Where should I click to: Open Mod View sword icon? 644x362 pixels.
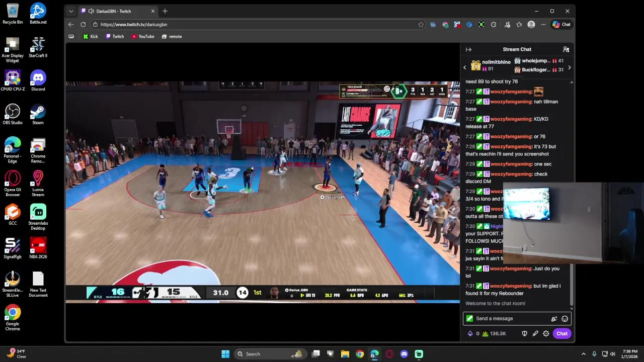click(535, 333)
